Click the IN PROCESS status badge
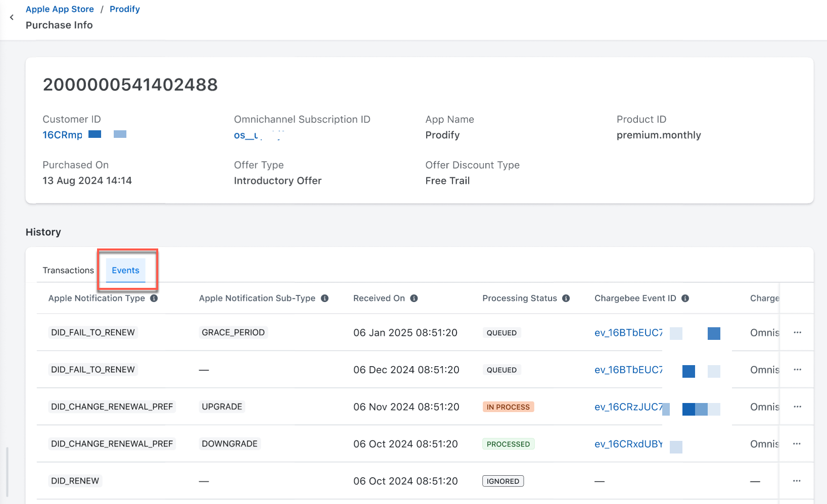The image size is (827, 504). click(508, 407)
